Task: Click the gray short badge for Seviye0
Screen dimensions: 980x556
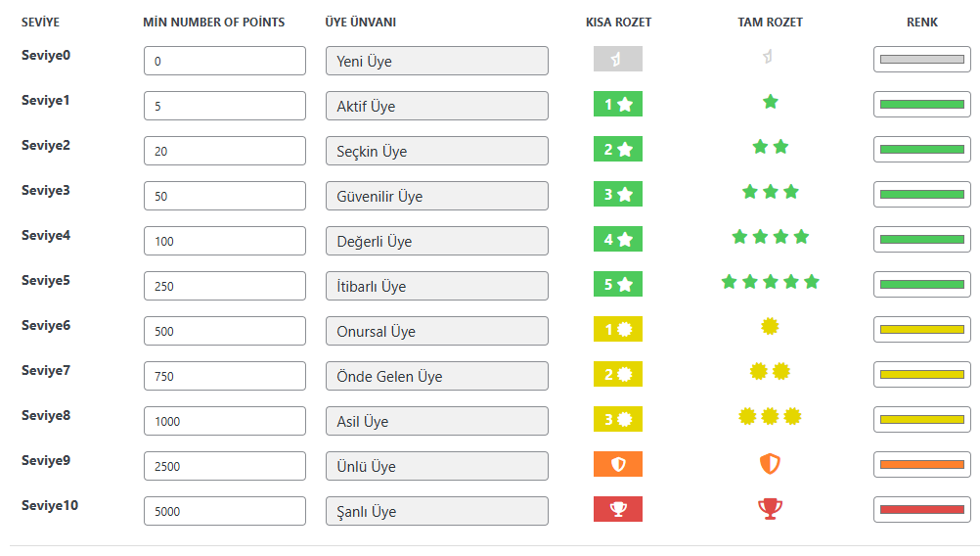Action: coord(617,60)
